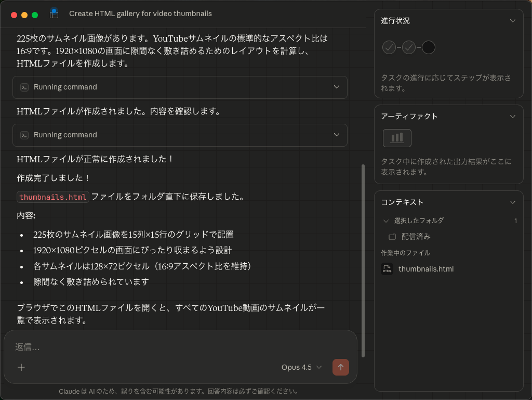
Task: Collapse the 選択したフォルダ tree section
Action: (x=386, y=221)
